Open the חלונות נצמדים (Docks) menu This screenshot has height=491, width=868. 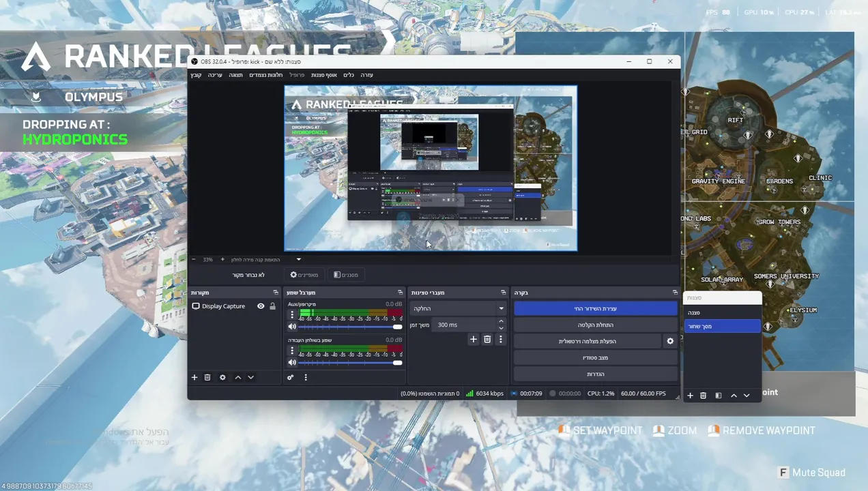click(266, 74)
